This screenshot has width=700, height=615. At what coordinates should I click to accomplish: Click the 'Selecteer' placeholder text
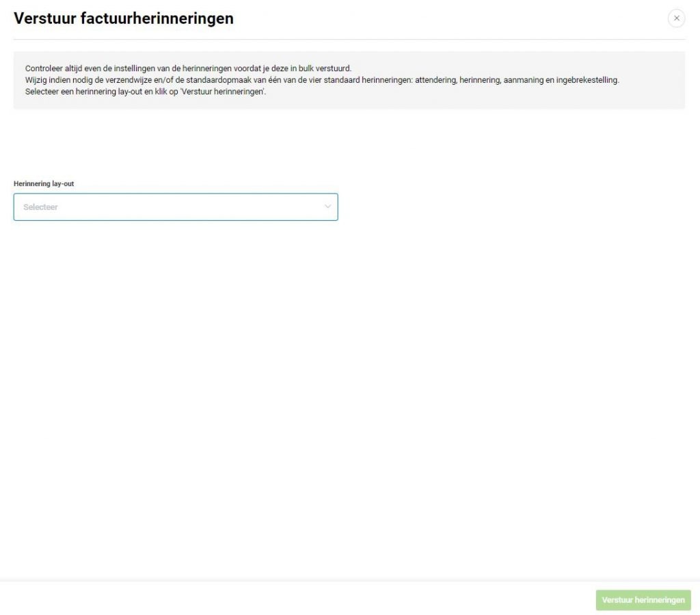point(40,207)
